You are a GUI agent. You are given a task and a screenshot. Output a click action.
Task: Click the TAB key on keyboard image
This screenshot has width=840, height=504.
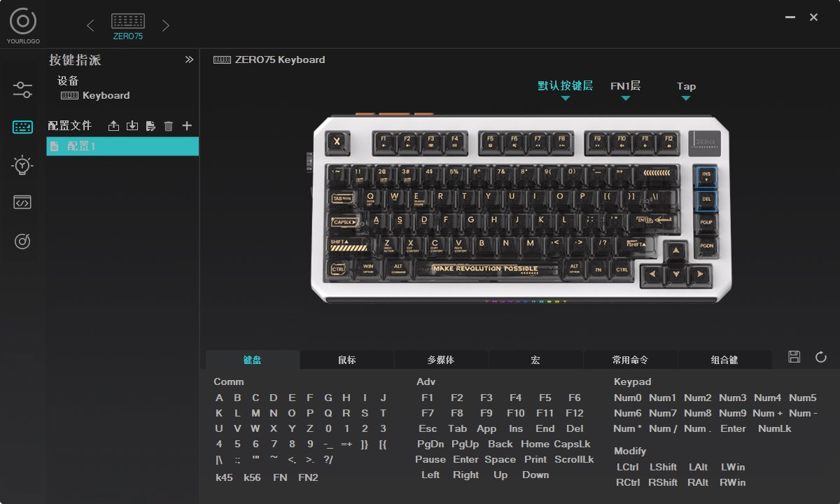coord(343,198)
